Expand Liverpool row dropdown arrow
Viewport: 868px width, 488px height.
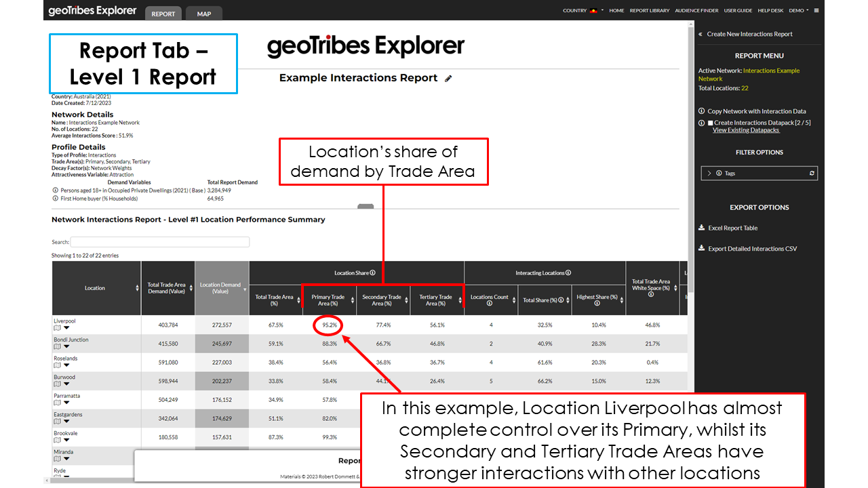66,328
